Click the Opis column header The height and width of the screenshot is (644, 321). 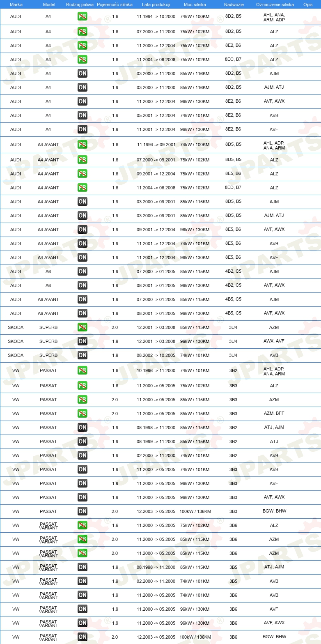308,5
